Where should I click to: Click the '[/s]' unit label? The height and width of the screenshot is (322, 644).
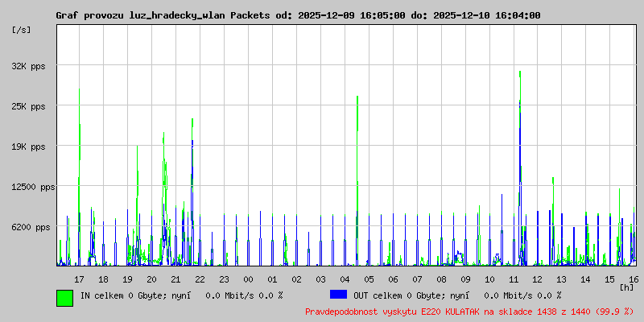[x=22, y=30]
